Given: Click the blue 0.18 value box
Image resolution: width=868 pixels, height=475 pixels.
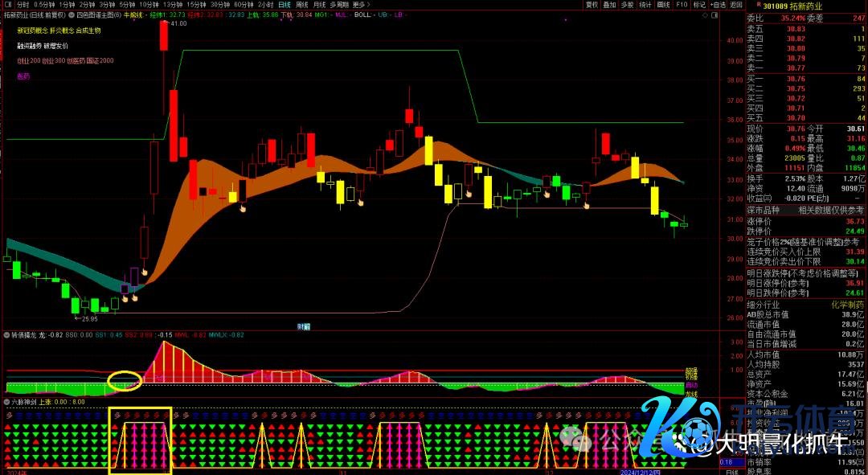Looking at the screenshot, I should click(x=727, y=461).
